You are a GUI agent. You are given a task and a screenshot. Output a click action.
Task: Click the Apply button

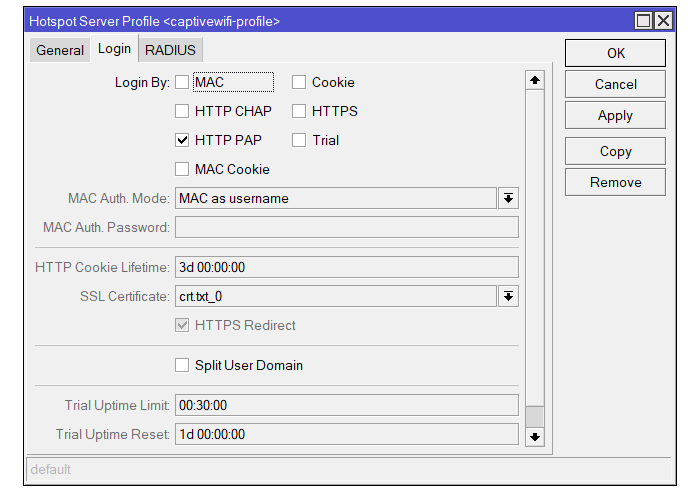[x=615, y=115]
